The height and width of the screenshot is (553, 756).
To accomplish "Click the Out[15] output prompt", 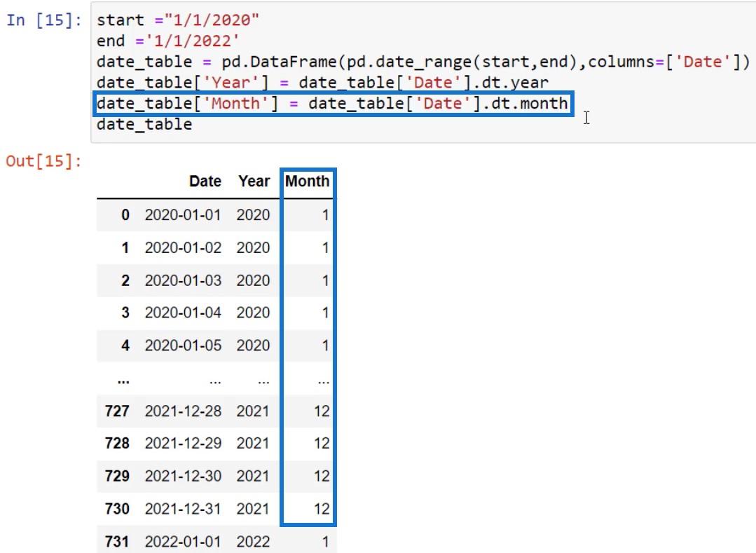I will pos(44,161).
